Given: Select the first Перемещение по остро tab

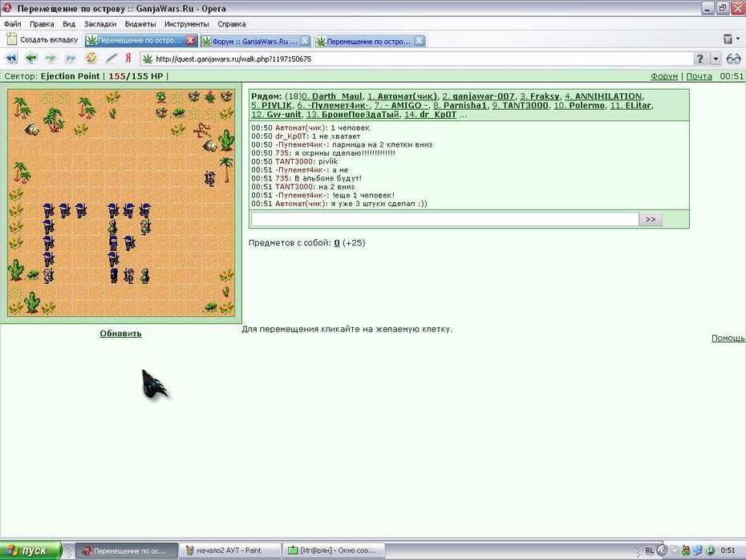Looking at the screenshot, I should (140, 40).
